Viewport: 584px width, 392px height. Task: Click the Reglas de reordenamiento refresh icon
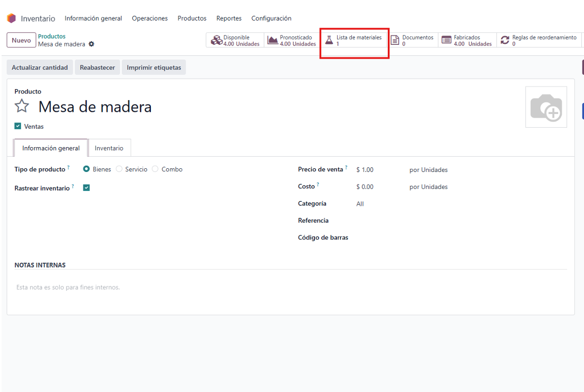(x=505, y=40)
